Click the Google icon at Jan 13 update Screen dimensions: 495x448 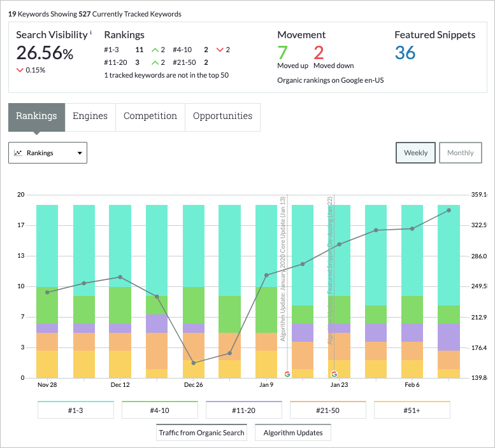pyautogui.click(x=287, y=374)
